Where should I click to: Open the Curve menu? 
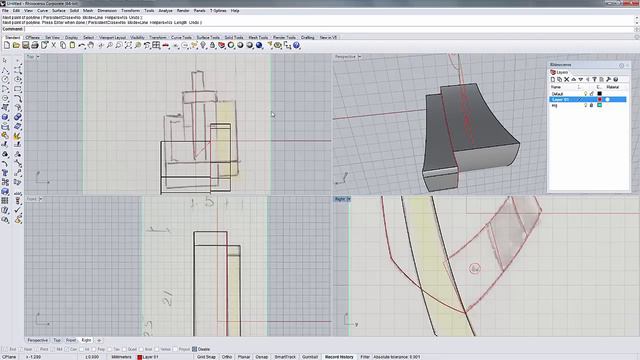pyautogui.click(x=42, y=11)
